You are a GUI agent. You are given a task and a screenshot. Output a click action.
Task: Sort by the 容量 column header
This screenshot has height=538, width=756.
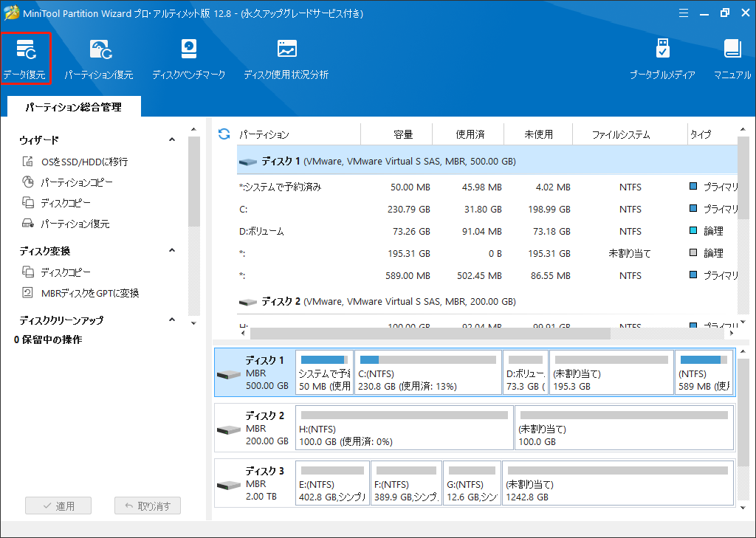(x=396, y=134)
